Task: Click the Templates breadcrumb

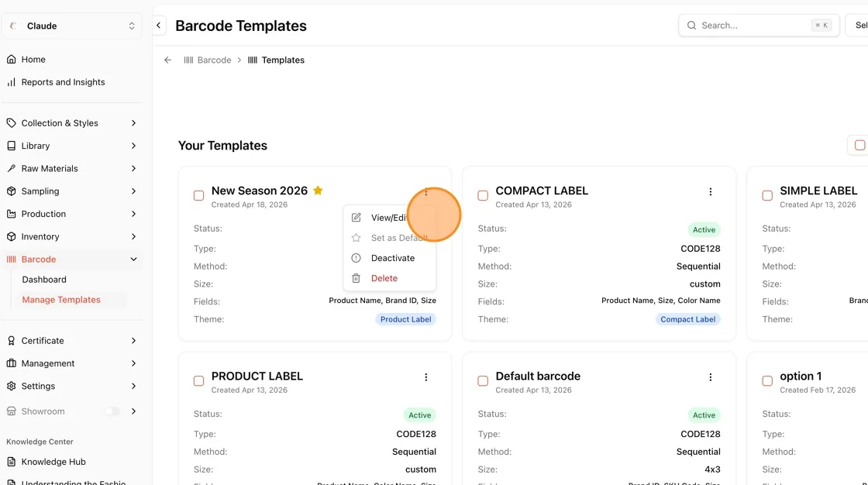Action: (276, 60)
